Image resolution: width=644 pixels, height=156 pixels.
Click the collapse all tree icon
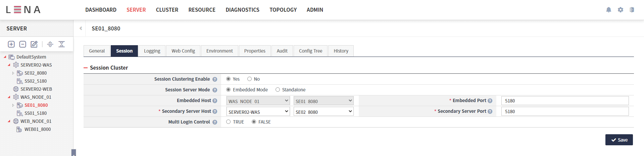[62, 44]
